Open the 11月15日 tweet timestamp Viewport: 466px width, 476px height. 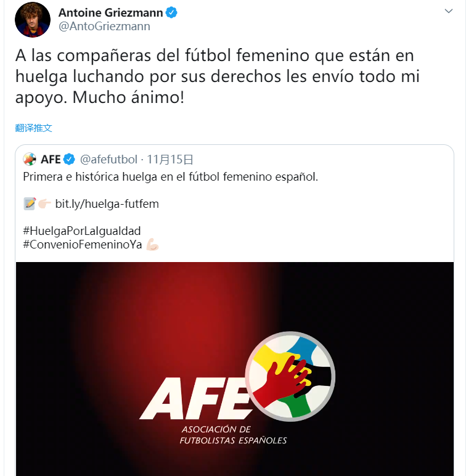click(x=170, y=159)
